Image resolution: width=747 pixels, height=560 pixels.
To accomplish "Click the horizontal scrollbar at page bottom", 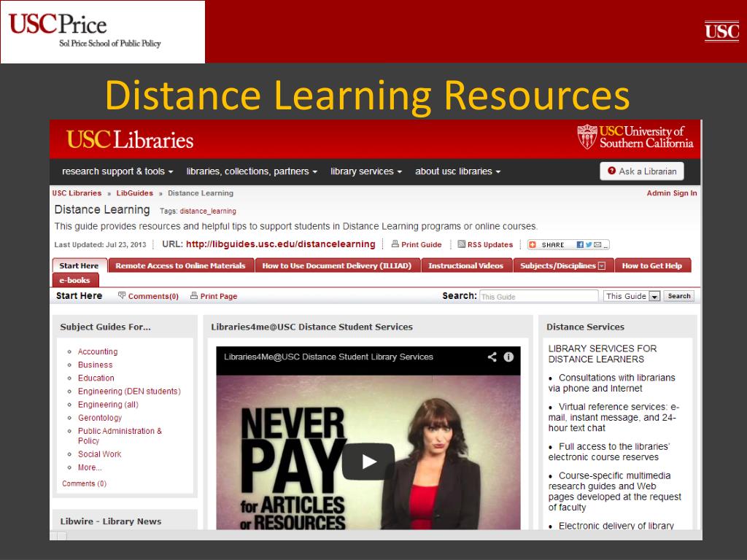I will tap(376, 536).
